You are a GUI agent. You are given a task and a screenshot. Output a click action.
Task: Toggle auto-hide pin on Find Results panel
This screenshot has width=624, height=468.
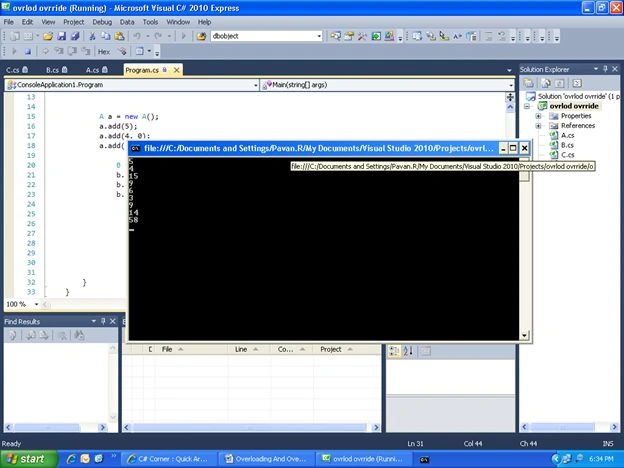coord(103,321)
